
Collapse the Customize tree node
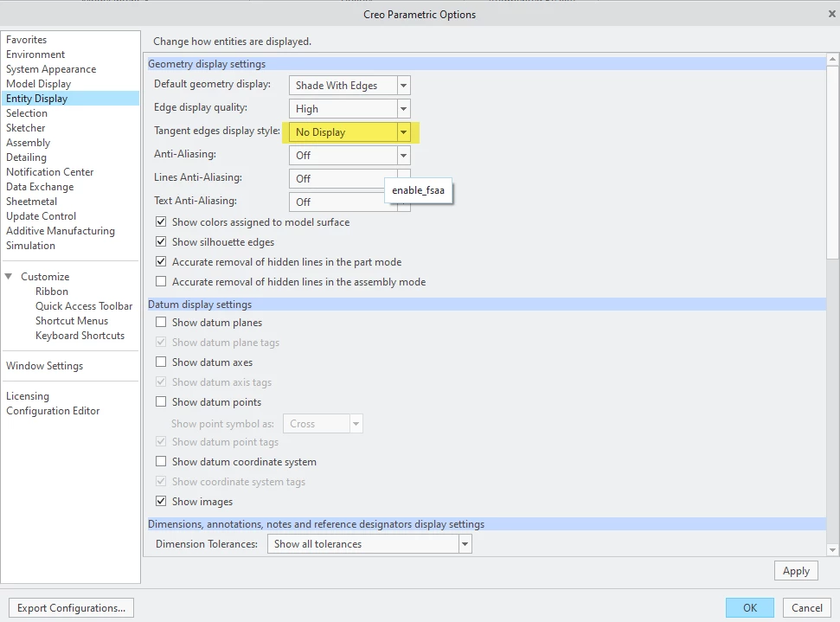coord(9,277)
